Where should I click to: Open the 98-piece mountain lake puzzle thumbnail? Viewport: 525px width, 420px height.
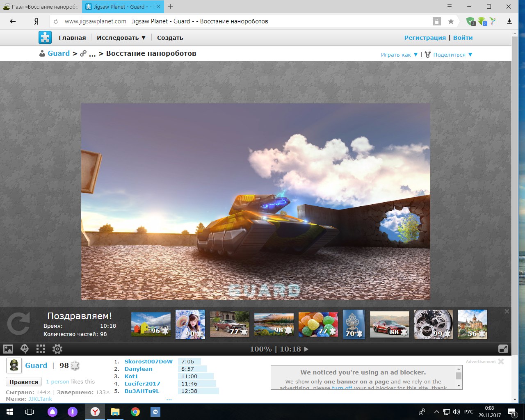274,324
